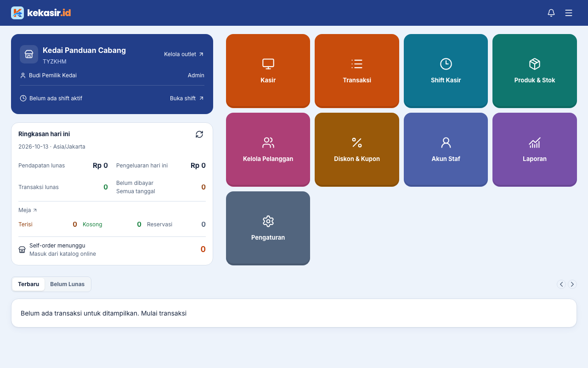588x368 pixels.
Task: Open the notifications bell
Action: point(551,13)
